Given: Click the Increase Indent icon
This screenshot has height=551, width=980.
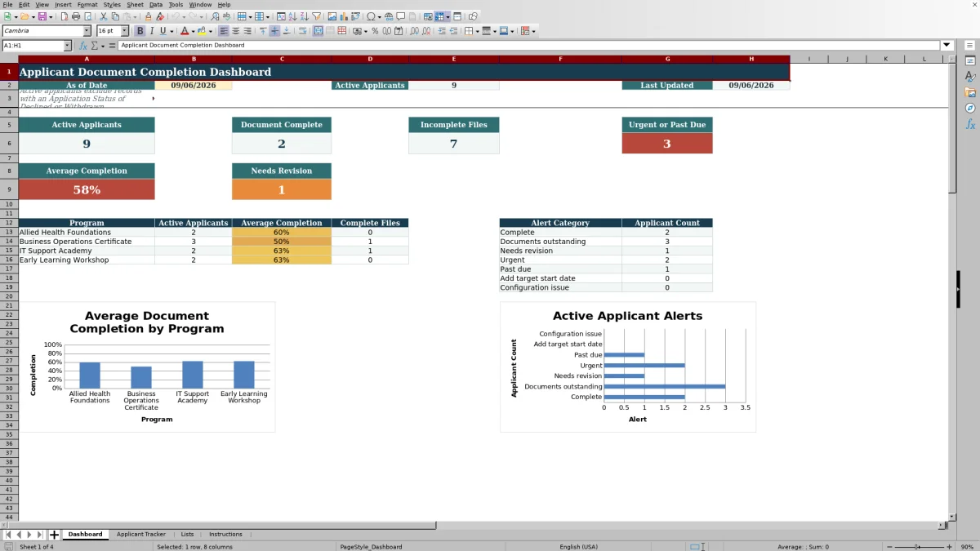Looking at the screenshot, I should click(442, 31).
